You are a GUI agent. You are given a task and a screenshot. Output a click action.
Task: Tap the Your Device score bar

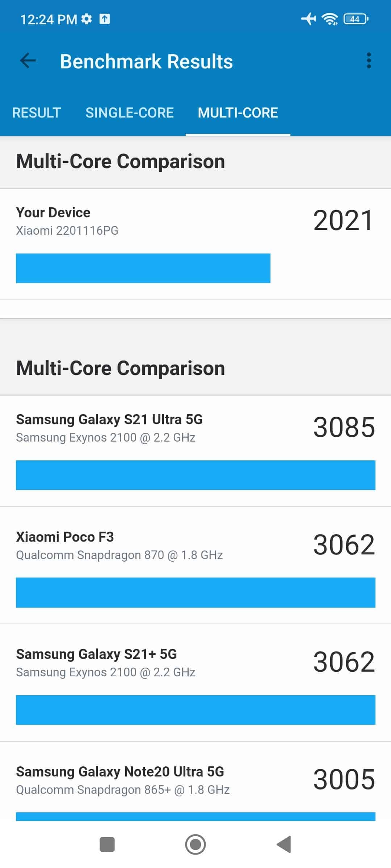(143, 268)
